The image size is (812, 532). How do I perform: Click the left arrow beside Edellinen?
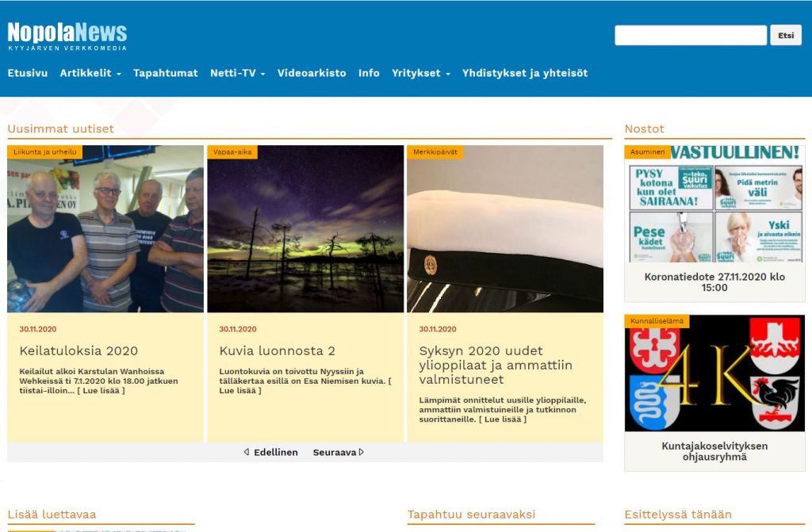click(247, 452)
